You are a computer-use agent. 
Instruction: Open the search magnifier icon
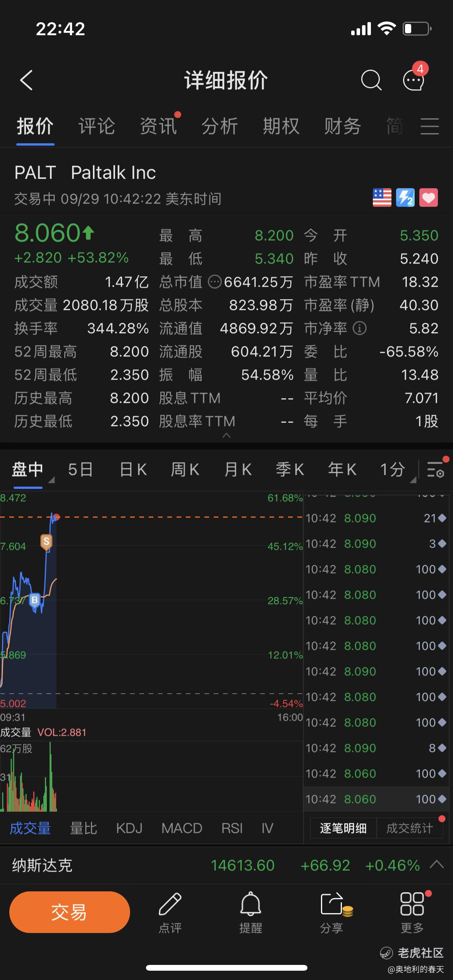[371, 80]
